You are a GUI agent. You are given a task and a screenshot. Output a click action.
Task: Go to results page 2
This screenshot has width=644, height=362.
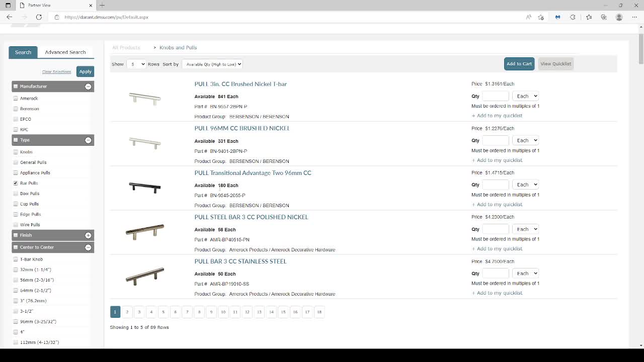127,312
